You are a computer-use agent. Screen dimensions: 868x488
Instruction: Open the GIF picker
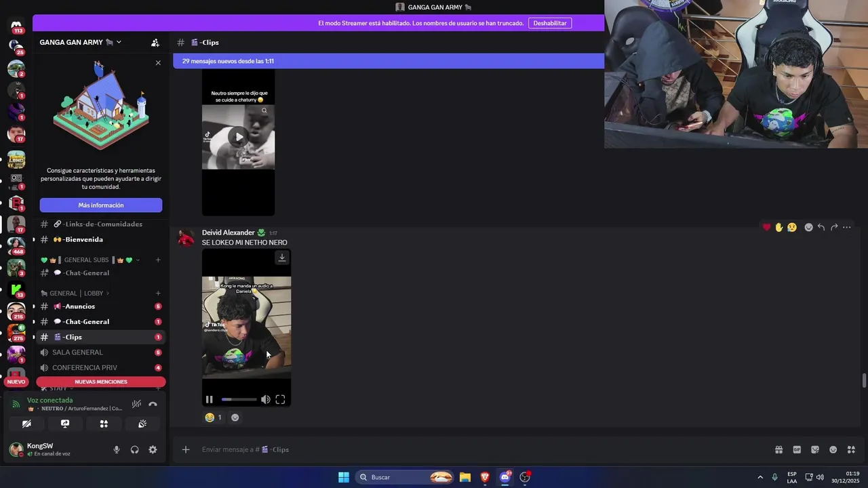(x=797, y=449)
